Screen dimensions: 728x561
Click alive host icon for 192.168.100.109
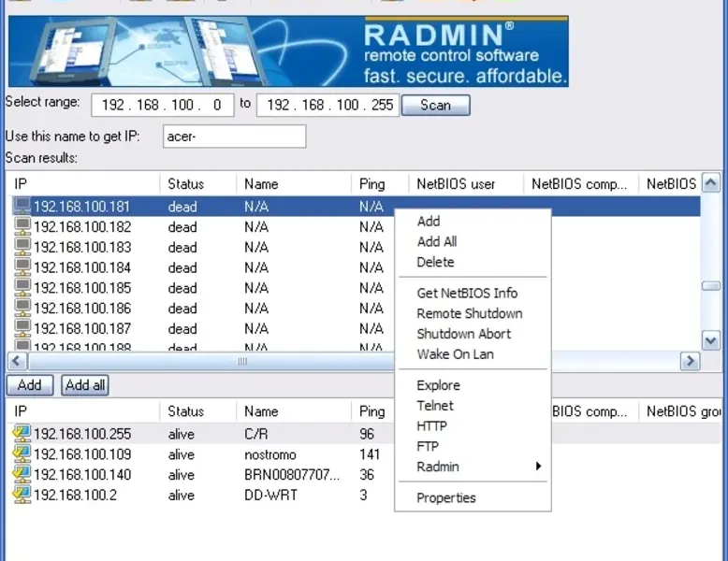22,453
